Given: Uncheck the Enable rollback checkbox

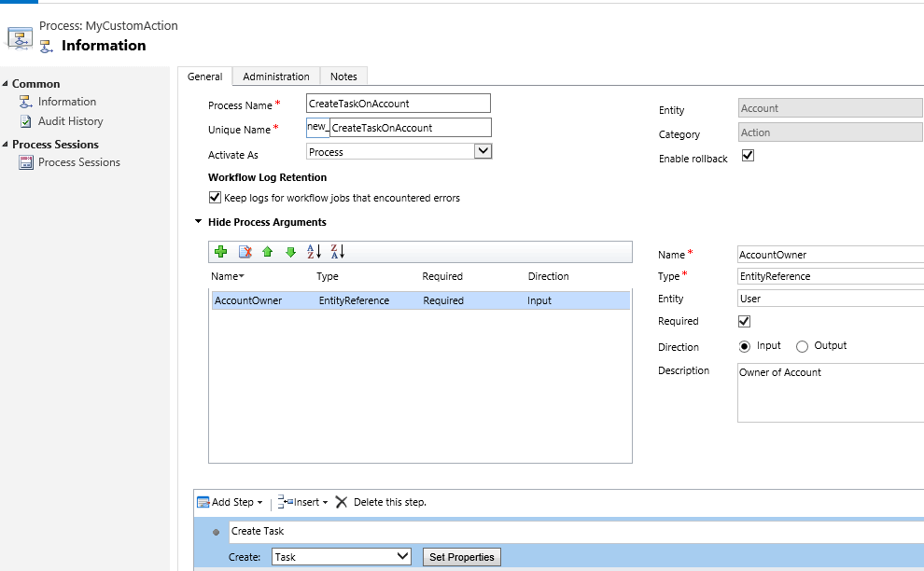Looking at the screenshot, I should pyautogui.click(x=748, y=156).
